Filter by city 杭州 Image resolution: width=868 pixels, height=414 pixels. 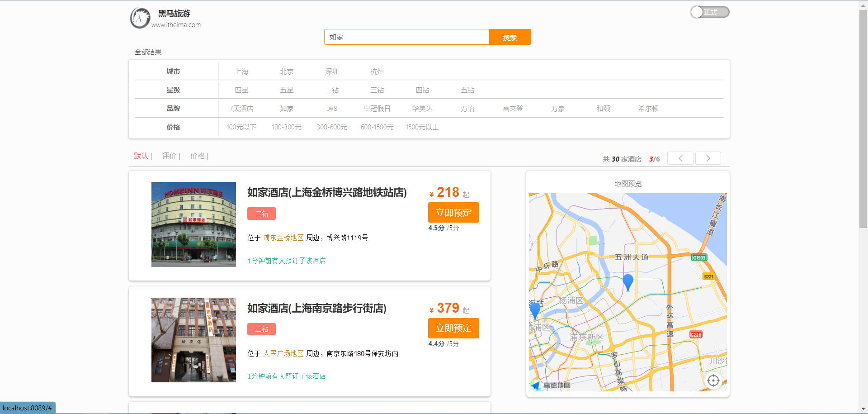pos(377,71)
